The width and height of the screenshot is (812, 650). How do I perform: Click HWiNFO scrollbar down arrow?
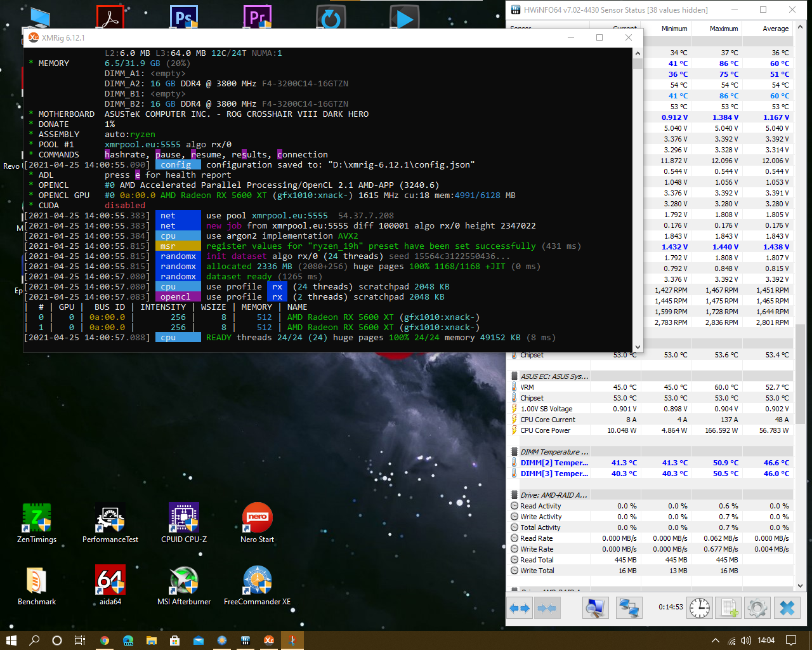click(800, 586)
